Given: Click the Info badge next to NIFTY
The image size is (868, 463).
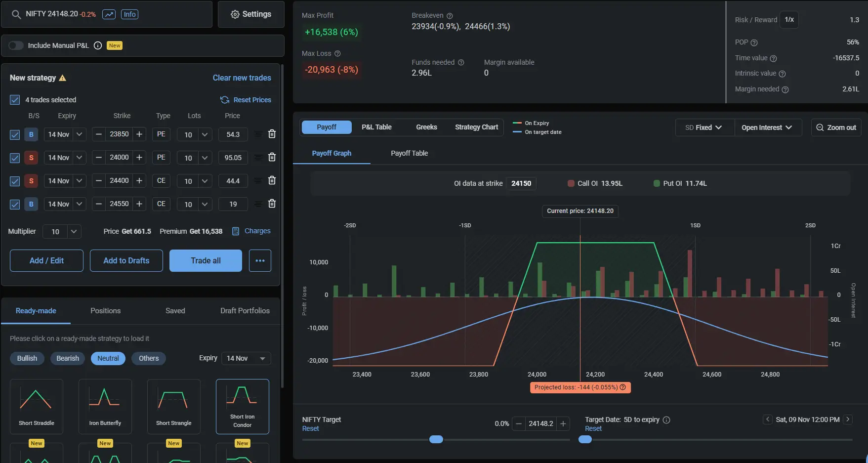Looking at the screenshot, I should (x=129, y=14).
